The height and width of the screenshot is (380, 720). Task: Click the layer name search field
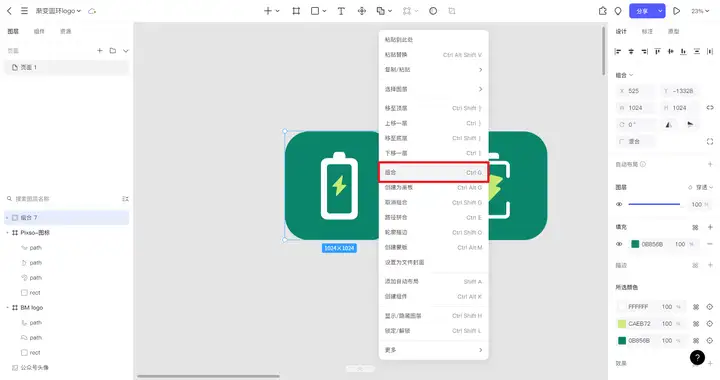coord(62,199)
